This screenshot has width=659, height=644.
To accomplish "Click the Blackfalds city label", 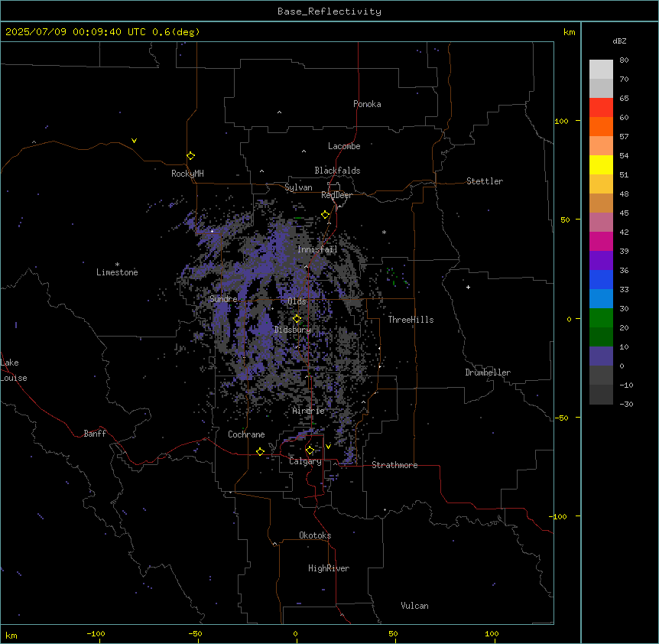I will (337, 171).
